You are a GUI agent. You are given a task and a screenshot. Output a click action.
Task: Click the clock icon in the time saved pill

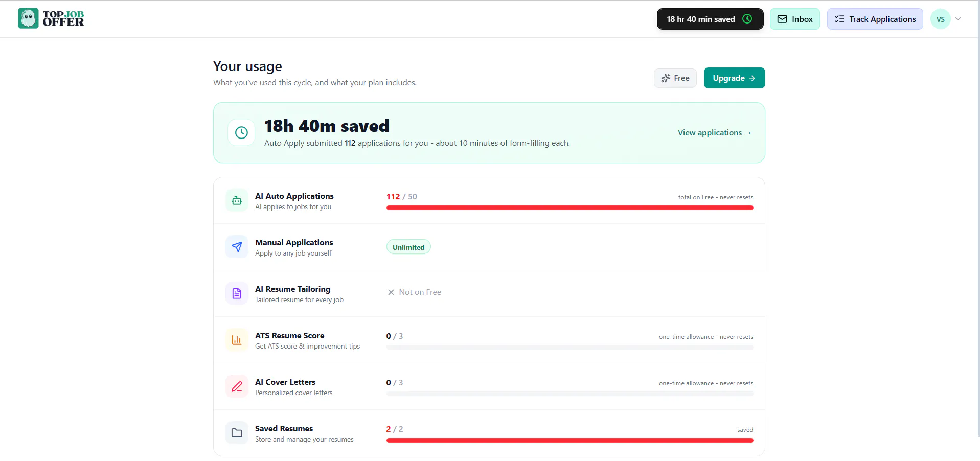(747, 19)
